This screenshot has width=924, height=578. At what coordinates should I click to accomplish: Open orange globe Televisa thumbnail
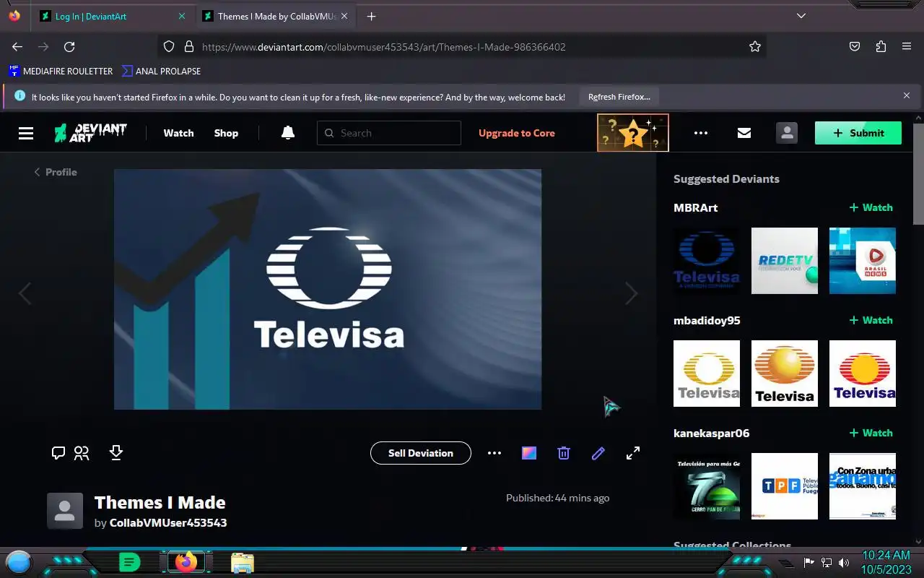point(785,374)
